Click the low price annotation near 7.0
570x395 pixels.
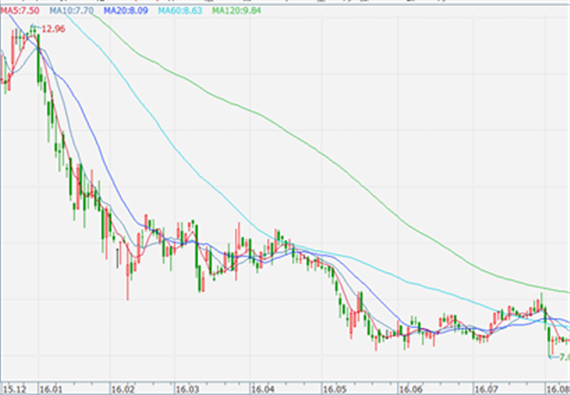click(564, 357)
